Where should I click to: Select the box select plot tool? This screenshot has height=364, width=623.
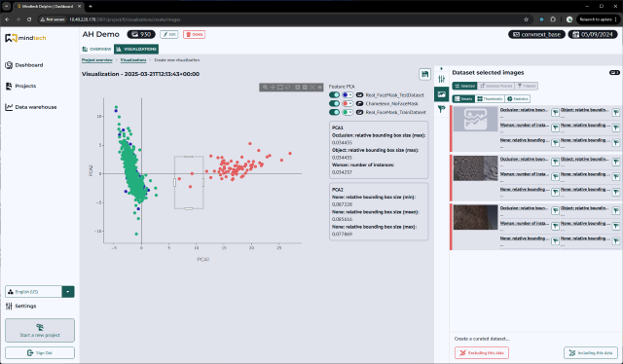coord(280,87)
